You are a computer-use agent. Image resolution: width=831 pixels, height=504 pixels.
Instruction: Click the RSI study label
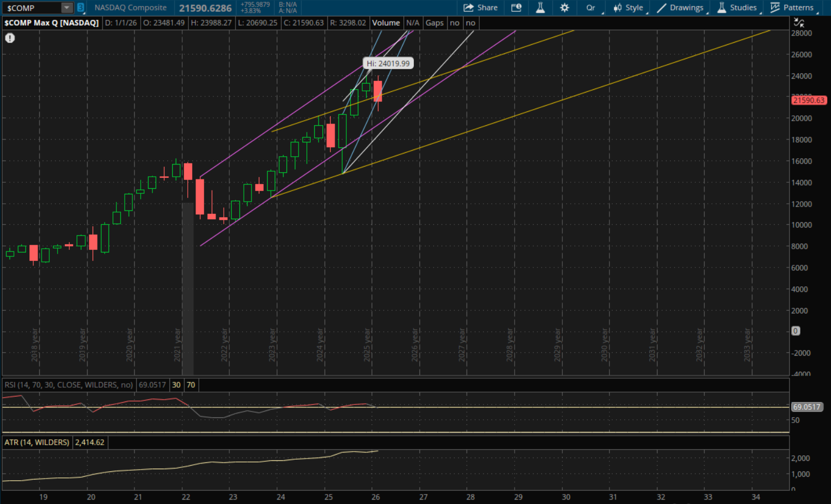click(x=69, y=385)
